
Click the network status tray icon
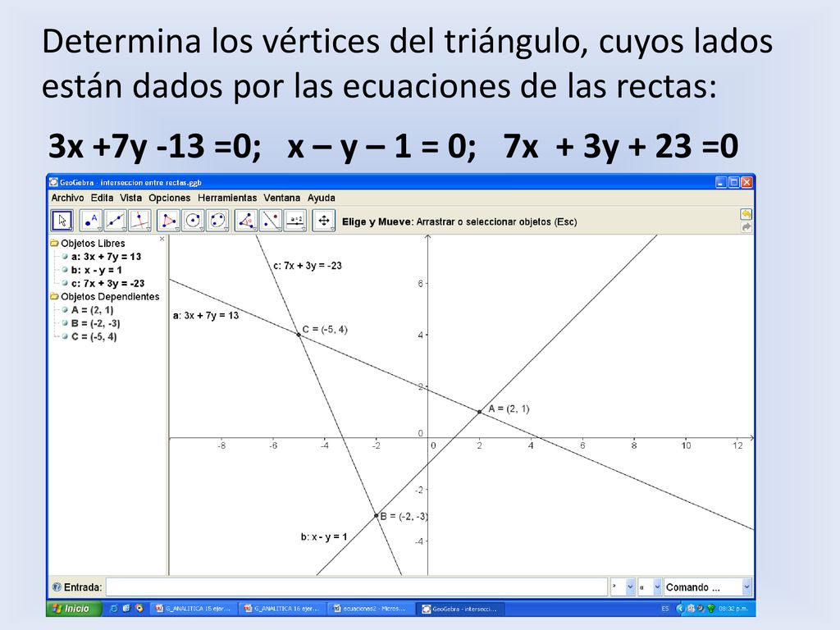[x=711, y=609]
